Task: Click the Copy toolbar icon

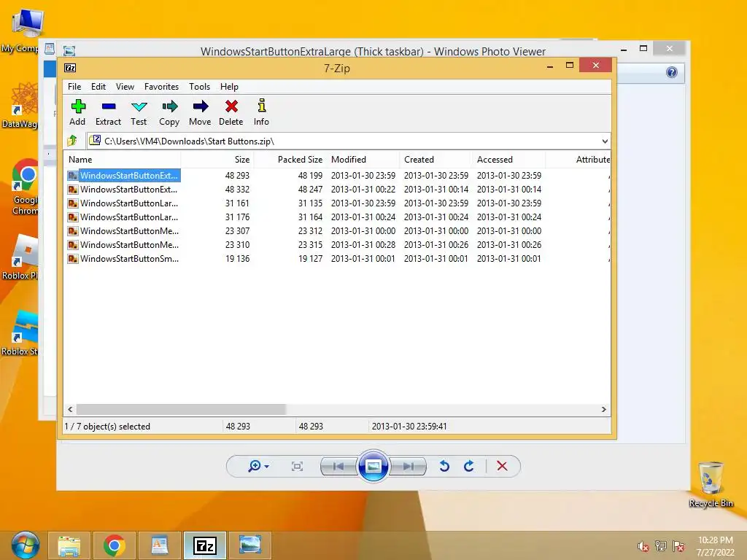Action: [169, 112]
